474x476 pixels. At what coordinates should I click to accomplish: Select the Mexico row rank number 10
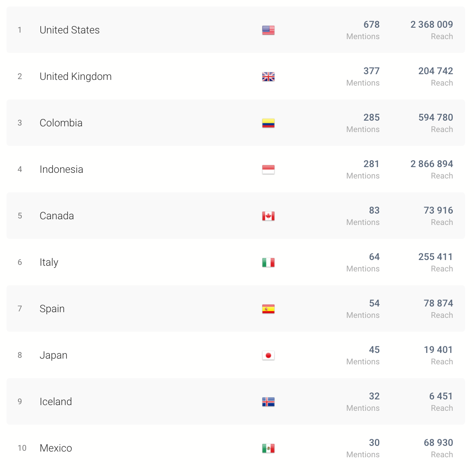pos(22,448)
